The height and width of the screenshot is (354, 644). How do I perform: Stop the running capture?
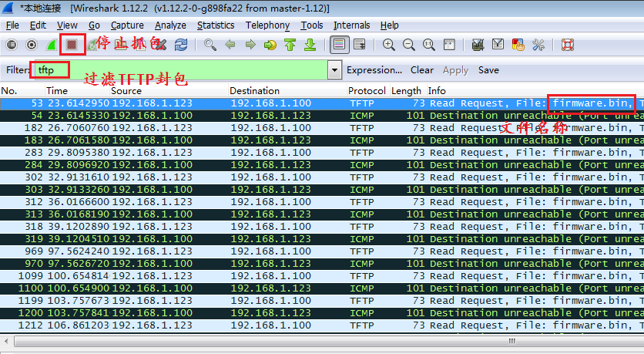pos(72,45)
